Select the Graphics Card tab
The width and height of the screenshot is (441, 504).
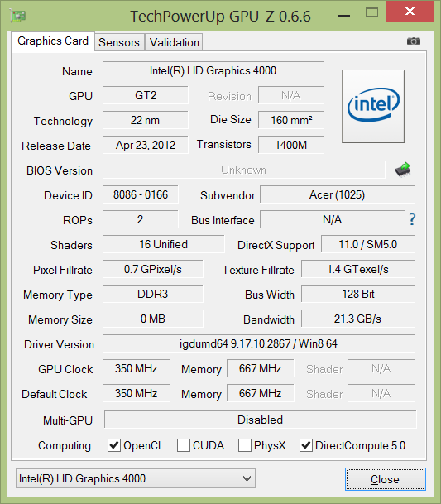coord(53,41)
